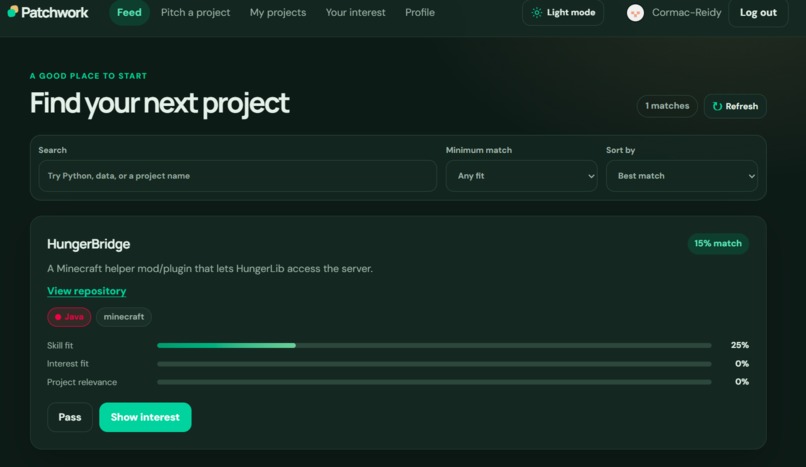
Task: Open the View repository link
Action: click(86, 291)
